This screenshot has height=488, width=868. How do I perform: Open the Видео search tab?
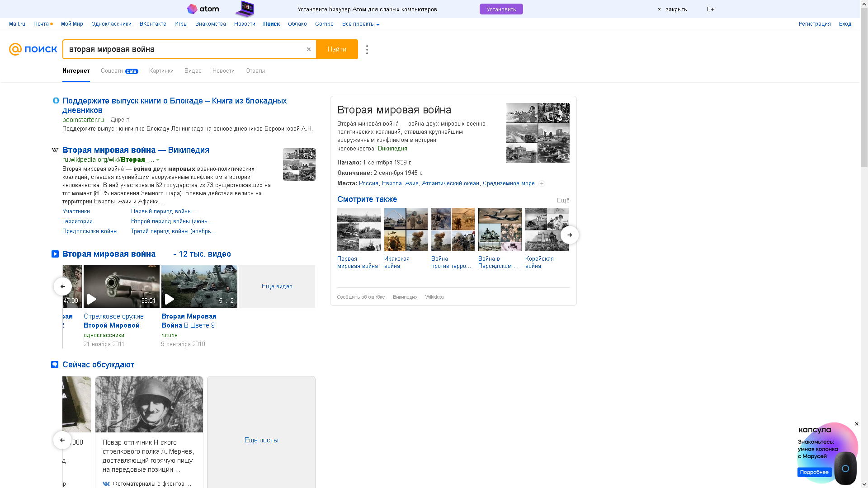(x=193, y=71)
